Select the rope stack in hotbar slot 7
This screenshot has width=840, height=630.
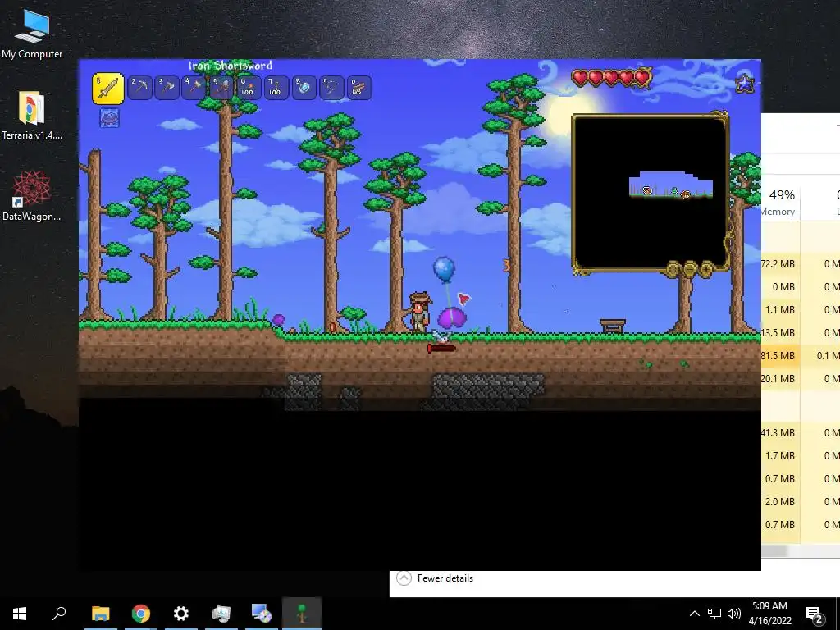pyautogui.click(x=276, y=87)
